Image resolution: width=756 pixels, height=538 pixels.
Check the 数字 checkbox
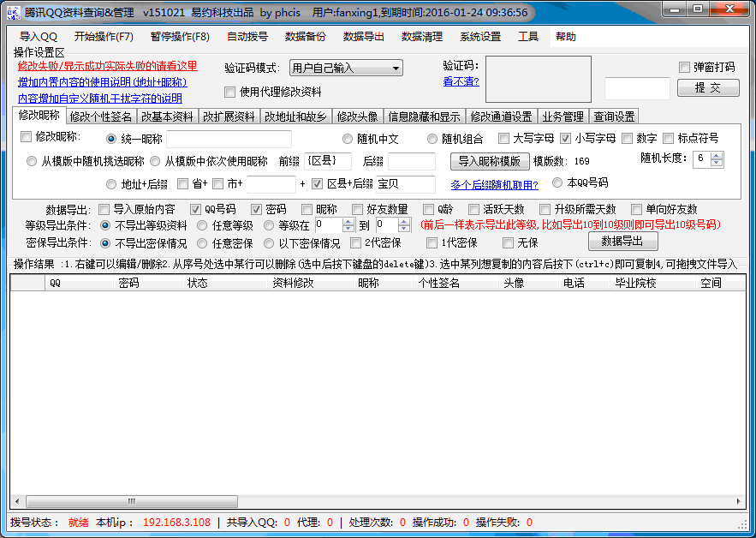[627, 139]
